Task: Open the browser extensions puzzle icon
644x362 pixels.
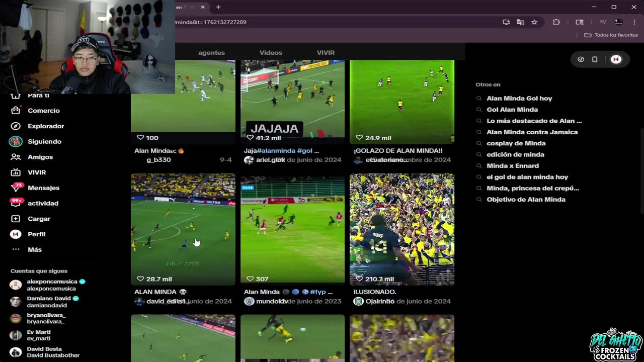Action: [x=556, y=22]
